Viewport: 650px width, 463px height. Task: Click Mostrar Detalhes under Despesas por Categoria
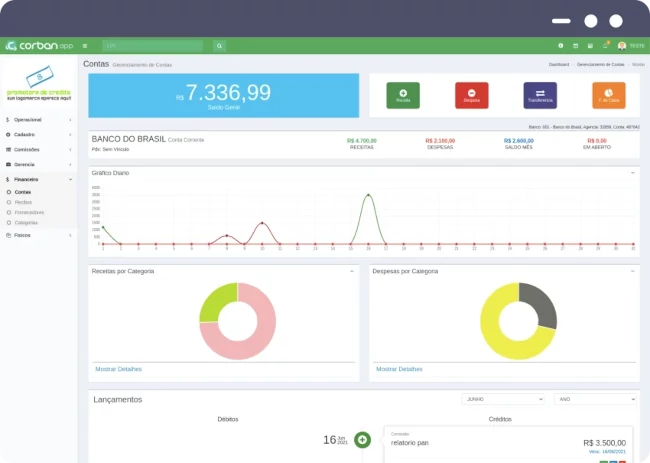(x=399, y=369)
